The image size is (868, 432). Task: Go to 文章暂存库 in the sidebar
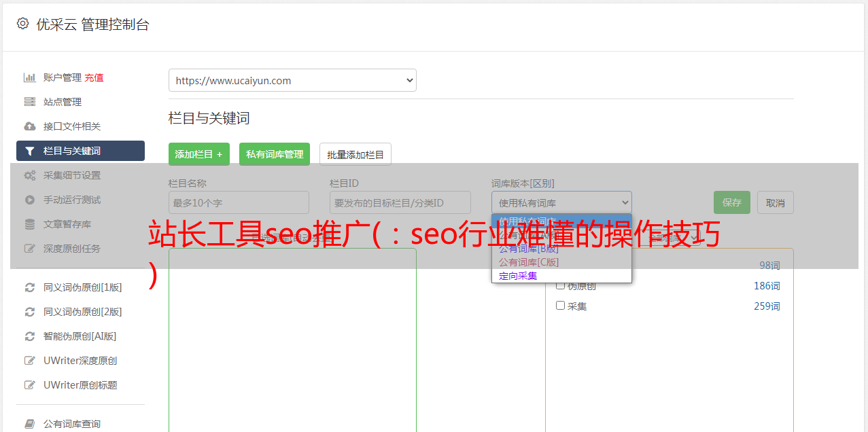point(80,224)
